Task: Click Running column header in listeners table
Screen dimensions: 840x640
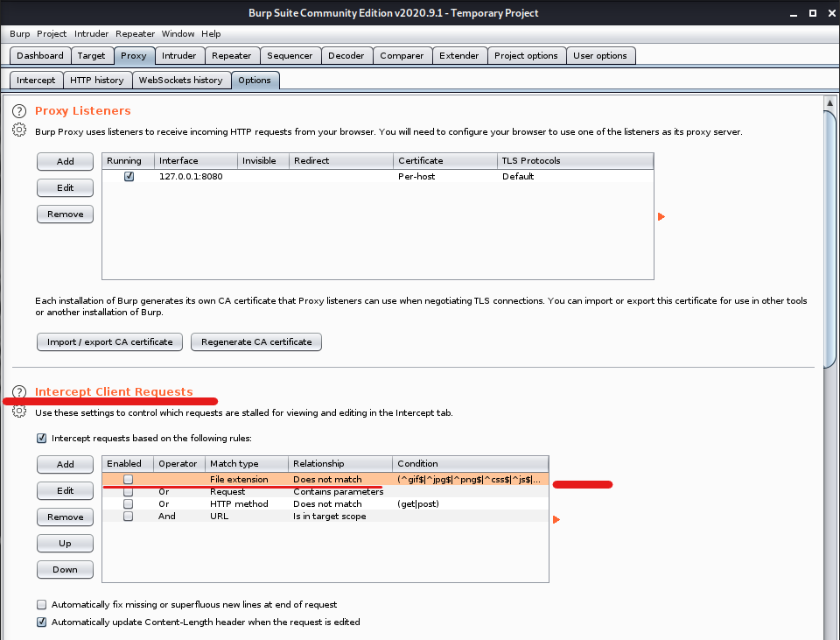Action: click(x=129, y=161)
